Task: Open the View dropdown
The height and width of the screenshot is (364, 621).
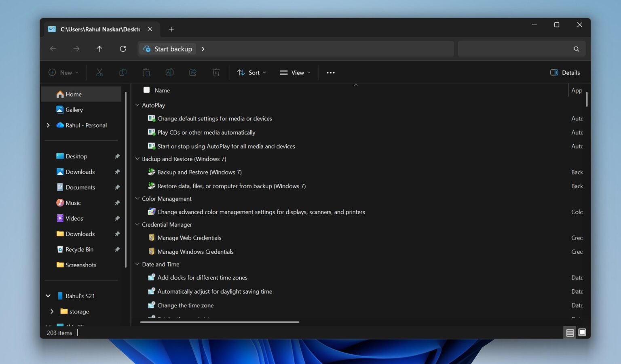Action: coord(295,73)
